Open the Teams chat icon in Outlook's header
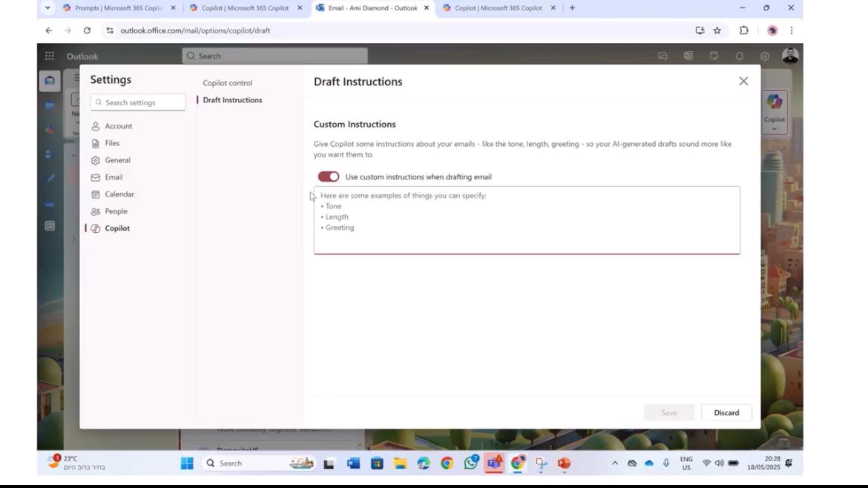This screenshot has width=868, height=488. click(662, 56)
